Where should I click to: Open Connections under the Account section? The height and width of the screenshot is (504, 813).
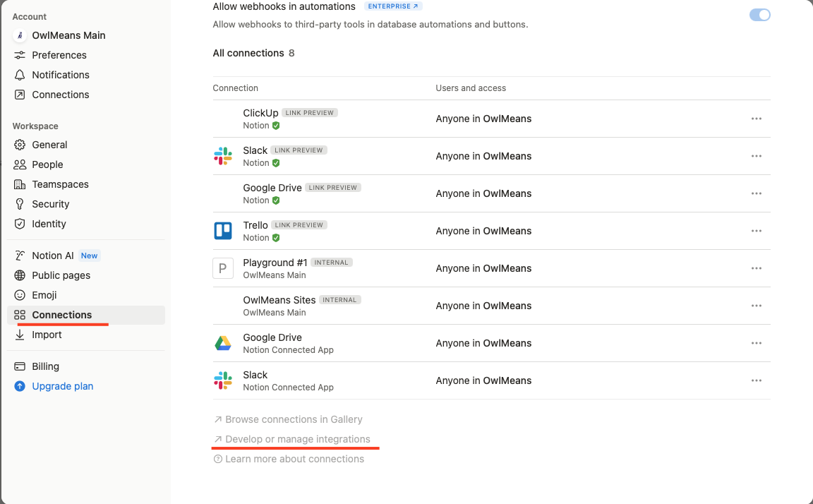coord(86,95)
